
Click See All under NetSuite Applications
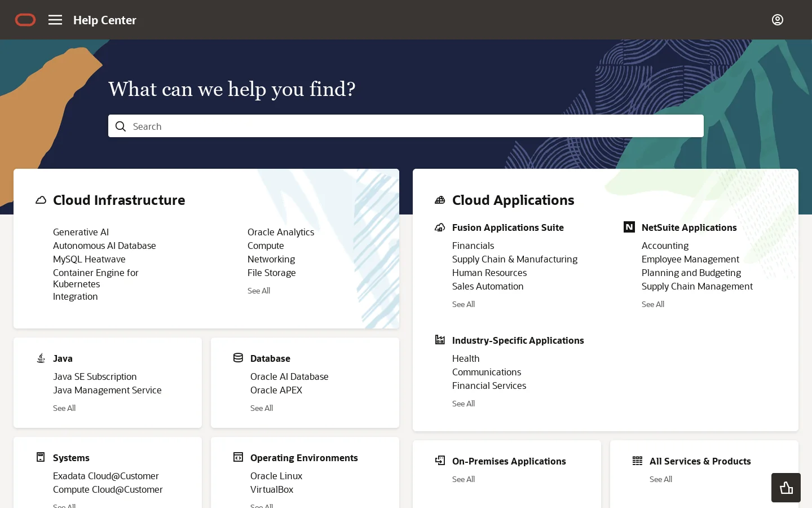point(653,304)
